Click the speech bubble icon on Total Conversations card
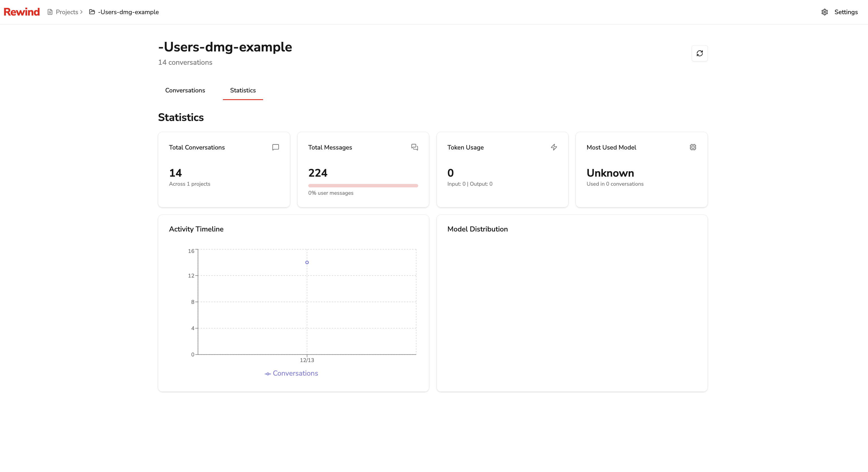The image size is (868, 472). [275, 147]
